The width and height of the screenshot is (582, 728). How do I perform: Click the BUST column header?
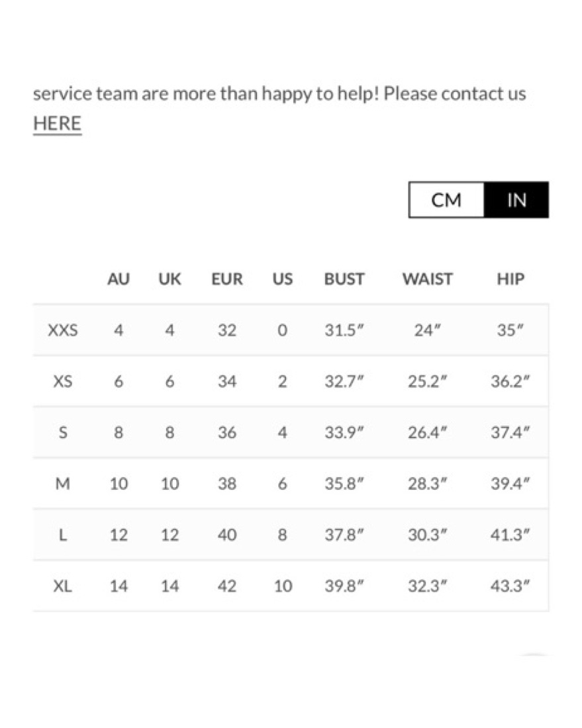coord(344,279)
